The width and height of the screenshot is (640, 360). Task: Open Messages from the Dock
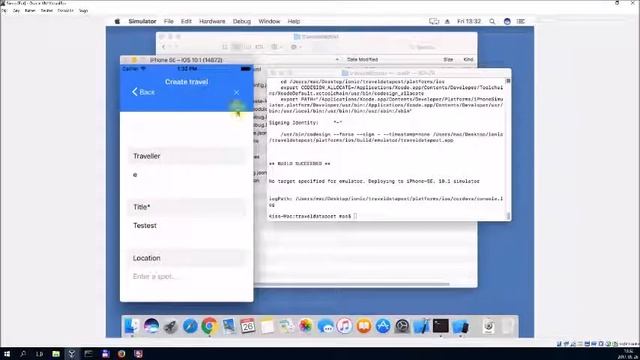(325, 326)
